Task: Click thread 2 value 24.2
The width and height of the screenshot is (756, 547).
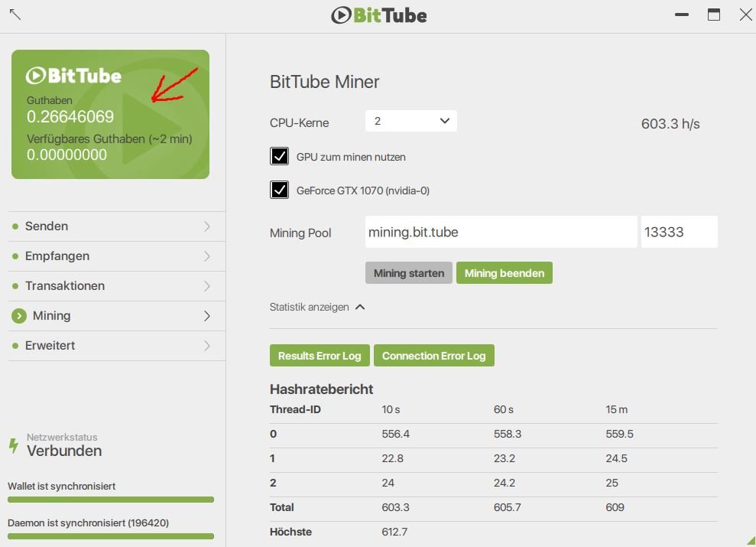Action: (x=505, y=483)
